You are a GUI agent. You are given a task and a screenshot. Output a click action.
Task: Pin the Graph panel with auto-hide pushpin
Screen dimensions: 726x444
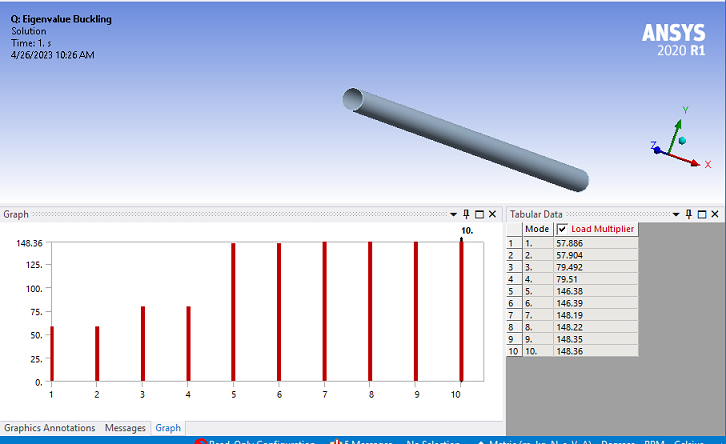[466, 214]
